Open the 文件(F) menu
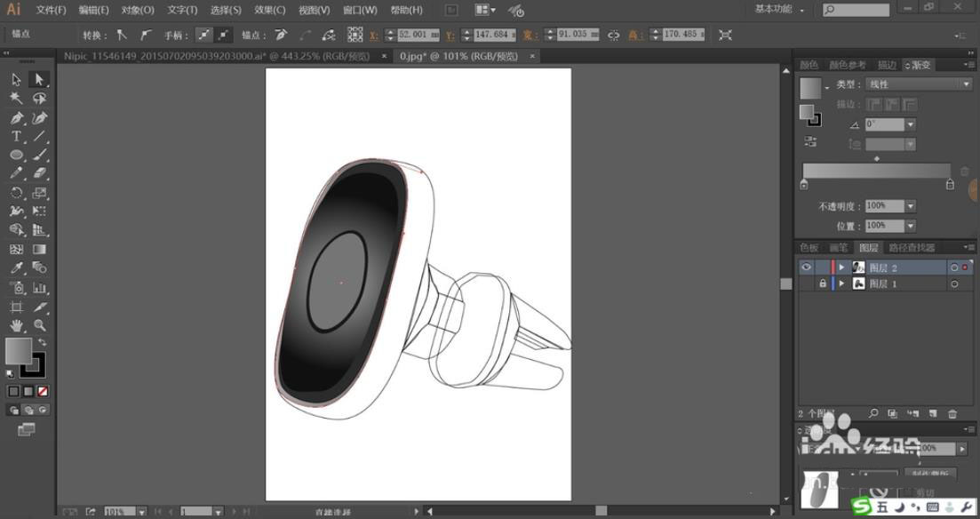This screenshot has height=519, width=980. [52, 10]
